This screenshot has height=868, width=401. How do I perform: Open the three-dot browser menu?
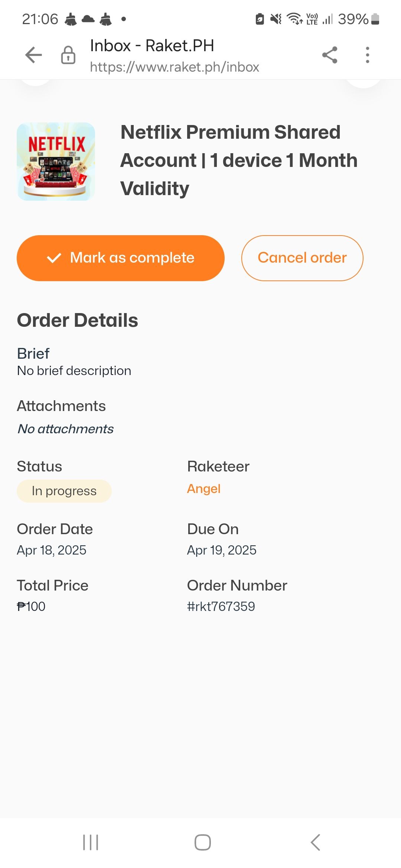pyautogui.click(x=368, y=55)
